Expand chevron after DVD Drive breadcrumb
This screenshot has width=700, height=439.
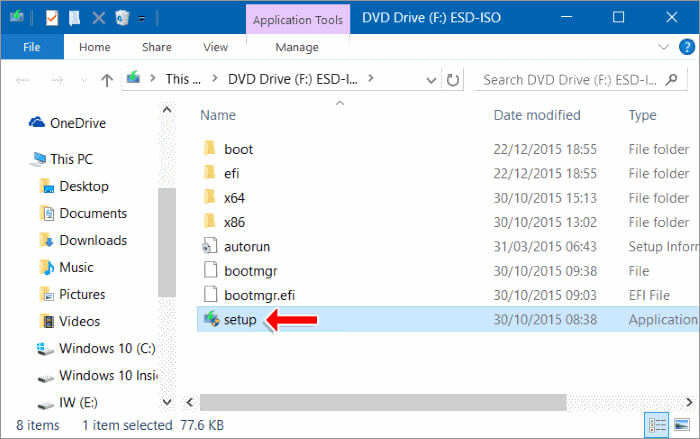tap(371, 79)
